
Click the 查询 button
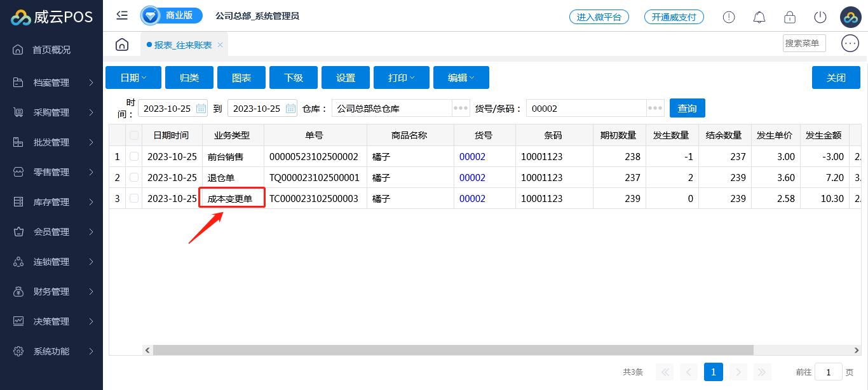coord(687,108)
